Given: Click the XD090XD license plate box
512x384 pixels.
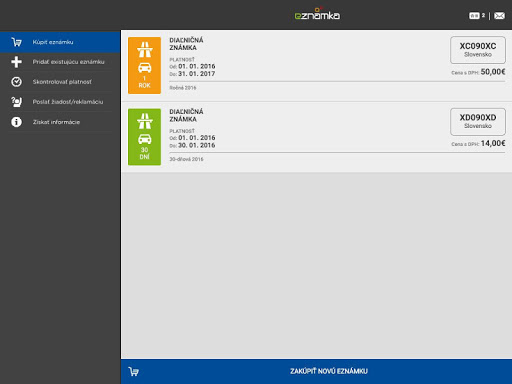Looking at the screenshot, I should [478, 122].
